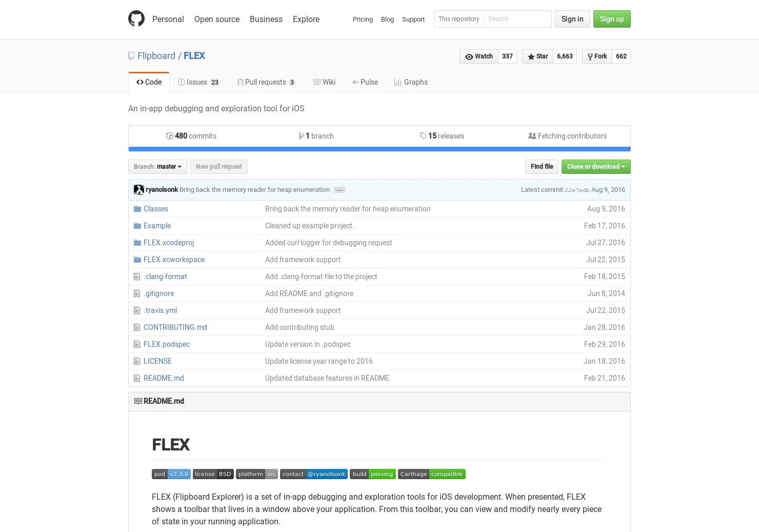Click the Sign in button
759x532 pixels.
(572, 19)
